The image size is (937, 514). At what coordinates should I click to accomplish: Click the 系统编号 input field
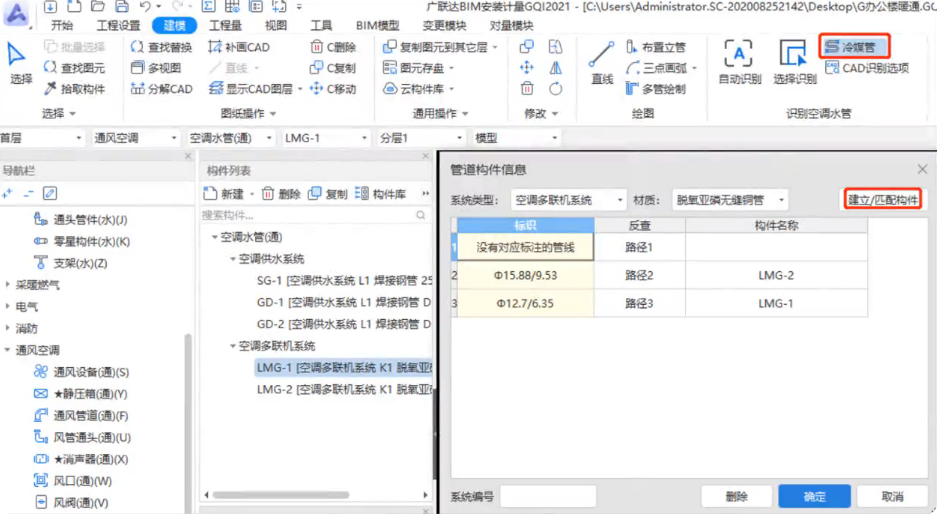point(548,496)
